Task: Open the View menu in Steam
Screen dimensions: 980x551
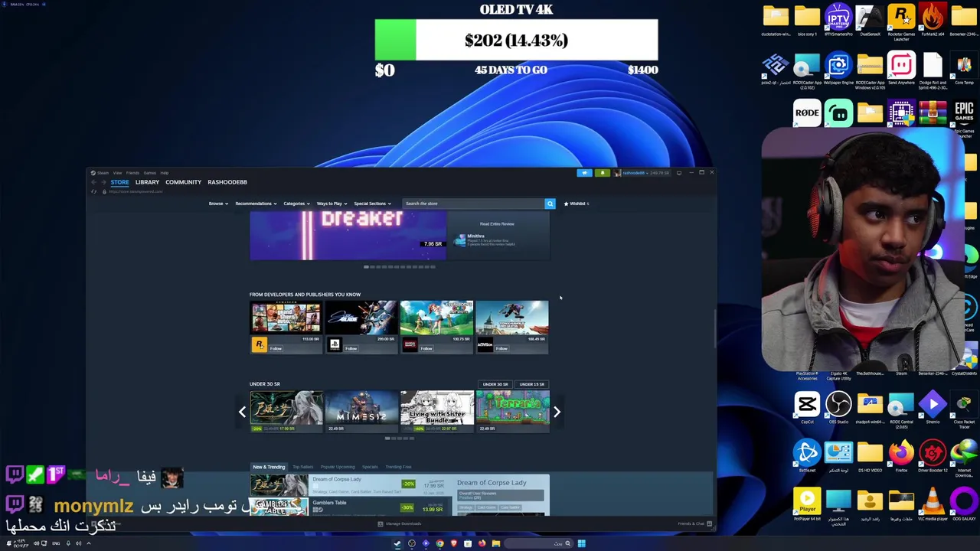Action: click(117, 173)
